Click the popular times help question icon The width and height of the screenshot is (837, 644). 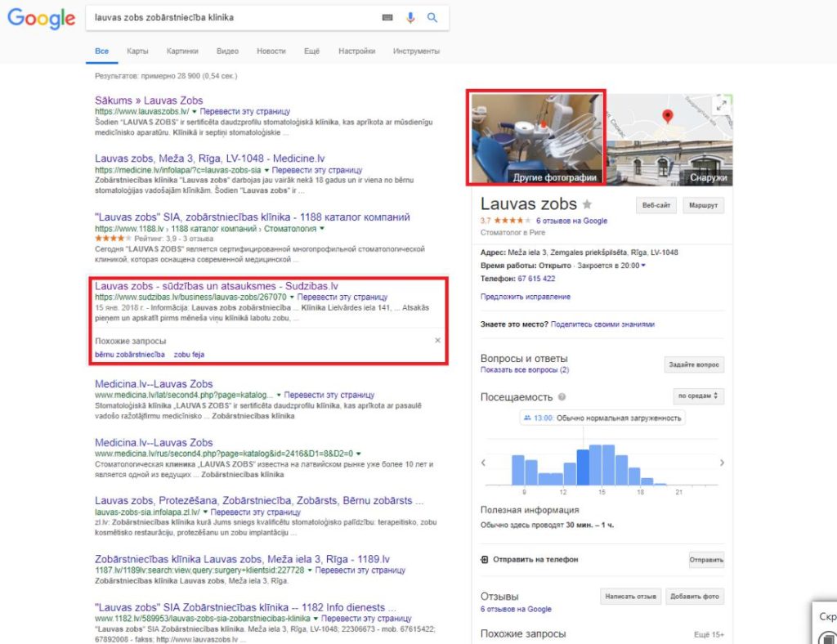[562, 396]
